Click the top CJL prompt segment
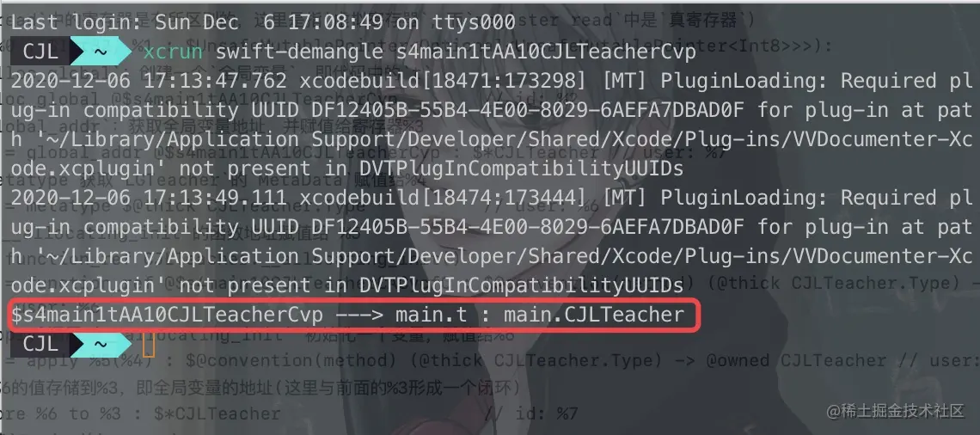Screen dimensions: 980x435 coord(40,52)
